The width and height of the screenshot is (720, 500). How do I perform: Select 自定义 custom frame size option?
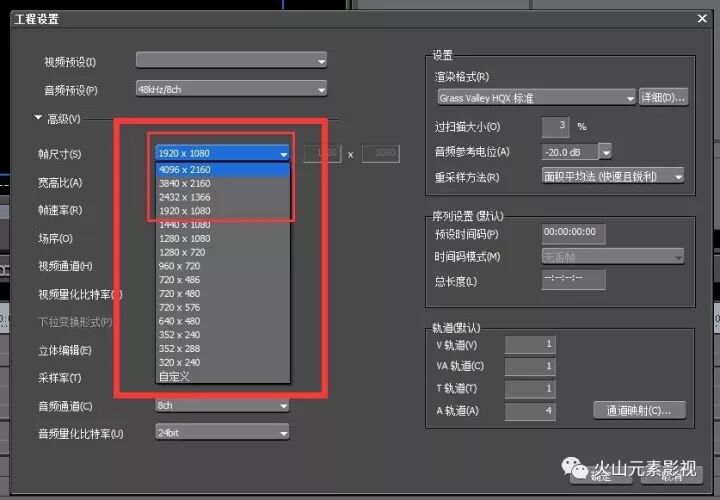223,376
